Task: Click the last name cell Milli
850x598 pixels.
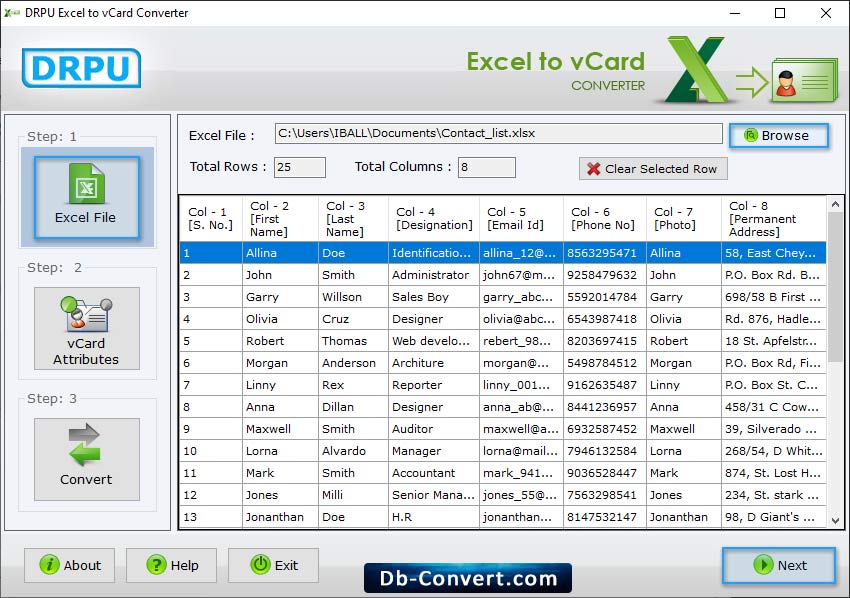Action: click(x=353, y=495)
